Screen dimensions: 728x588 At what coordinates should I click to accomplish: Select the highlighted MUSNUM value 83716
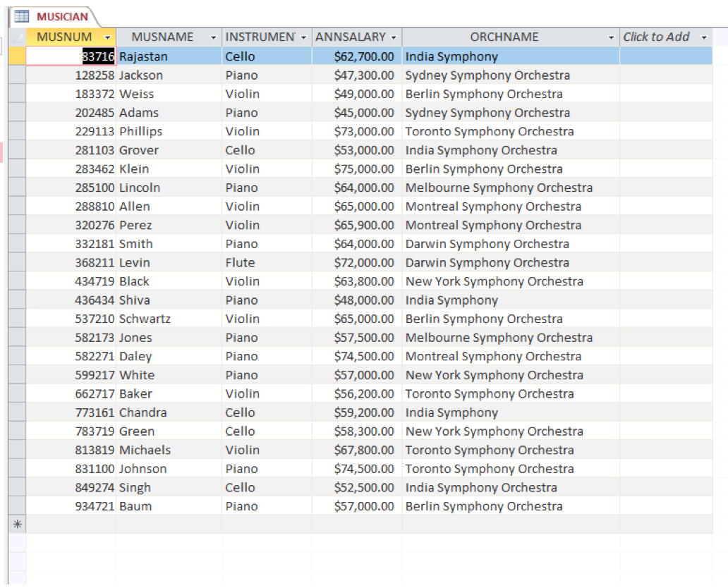99,56
